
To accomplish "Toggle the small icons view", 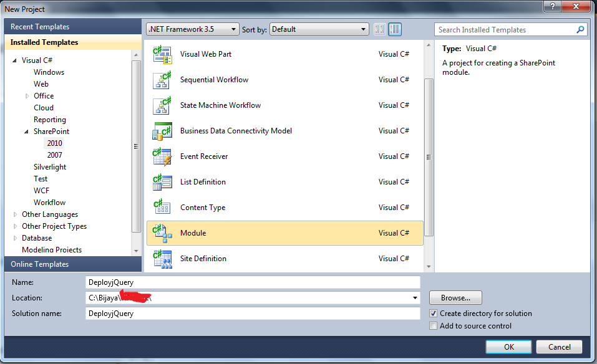I will click(x=379, y=29).
